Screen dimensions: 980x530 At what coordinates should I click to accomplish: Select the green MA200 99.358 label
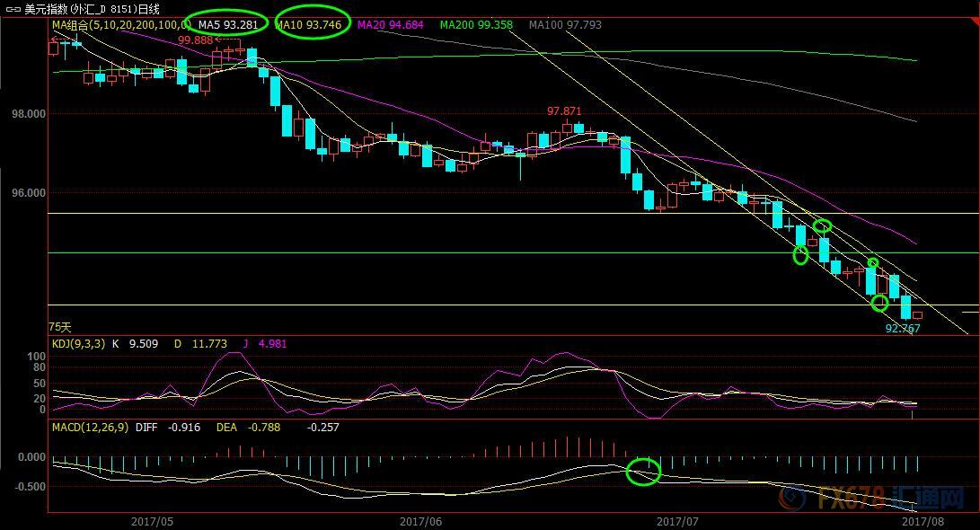coord(475,25)
